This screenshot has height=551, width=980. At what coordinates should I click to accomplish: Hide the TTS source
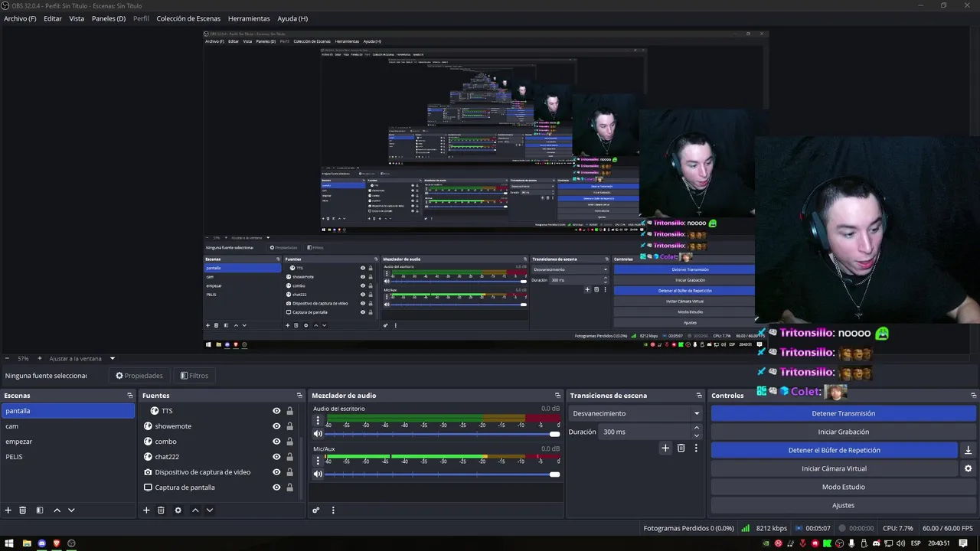click(276, 411)
